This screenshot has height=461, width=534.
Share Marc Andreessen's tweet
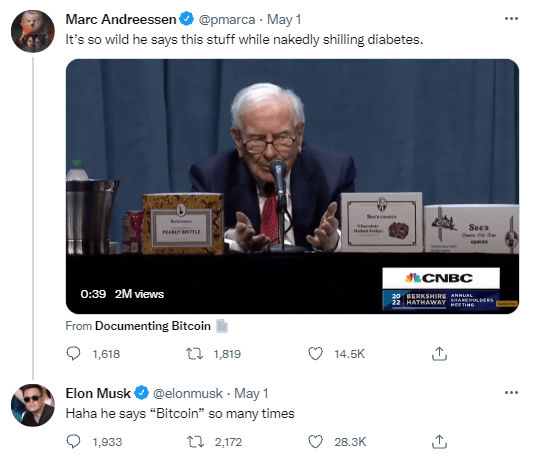point(439,354)
